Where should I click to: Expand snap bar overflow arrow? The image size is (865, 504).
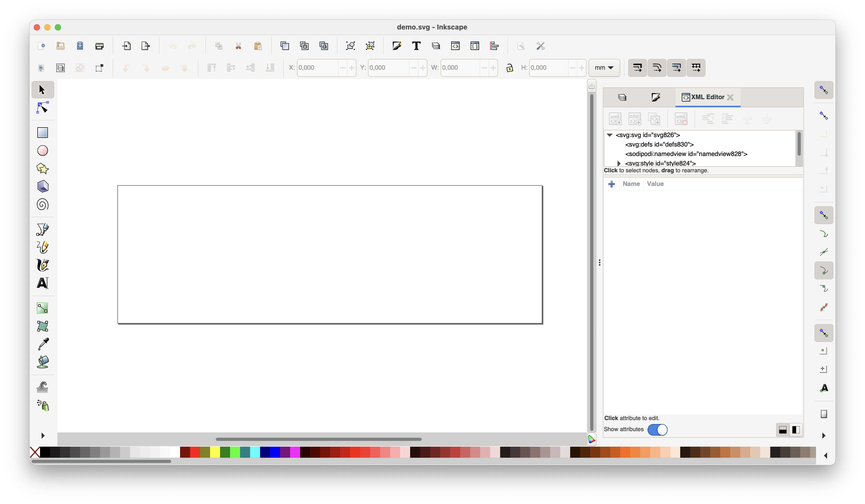tap(824, 435)
